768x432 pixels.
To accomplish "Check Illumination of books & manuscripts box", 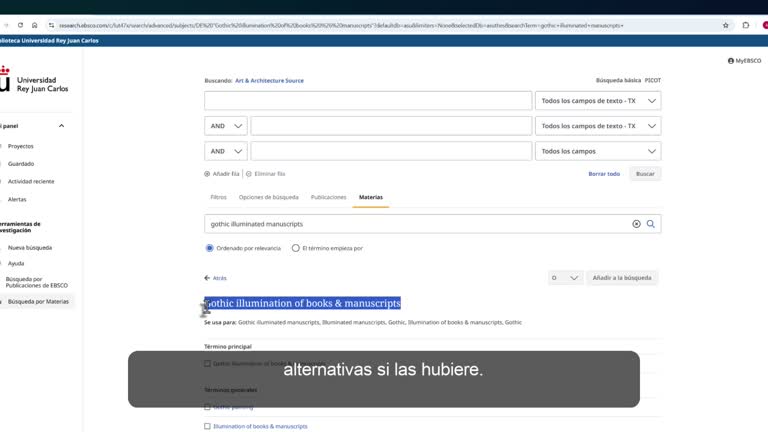I will 207,426.
